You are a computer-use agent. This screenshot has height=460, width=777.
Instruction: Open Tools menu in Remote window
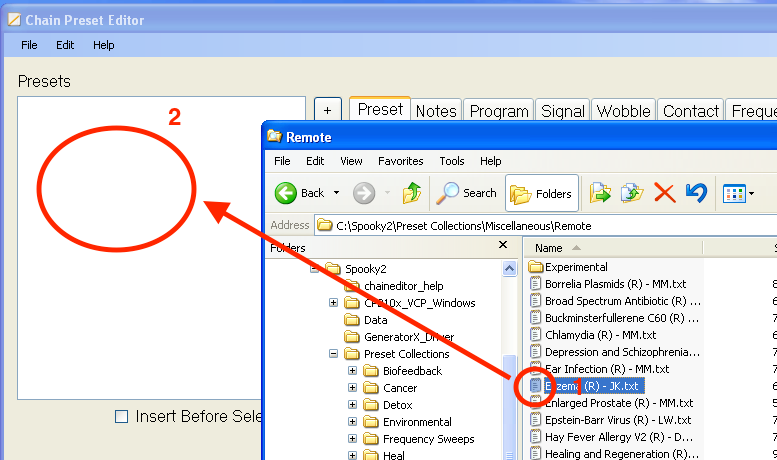point(451,161)
